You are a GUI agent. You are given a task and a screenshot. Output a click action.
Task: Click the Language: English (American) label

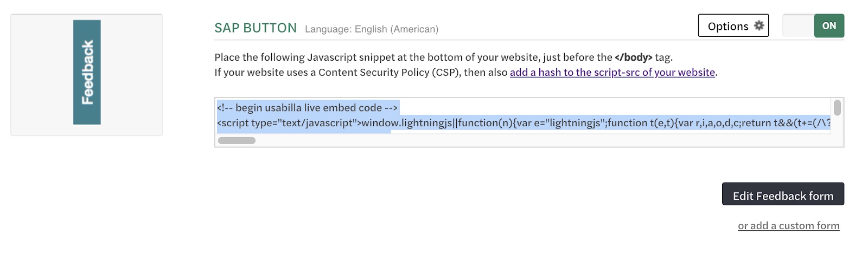[x=371, y=29]
